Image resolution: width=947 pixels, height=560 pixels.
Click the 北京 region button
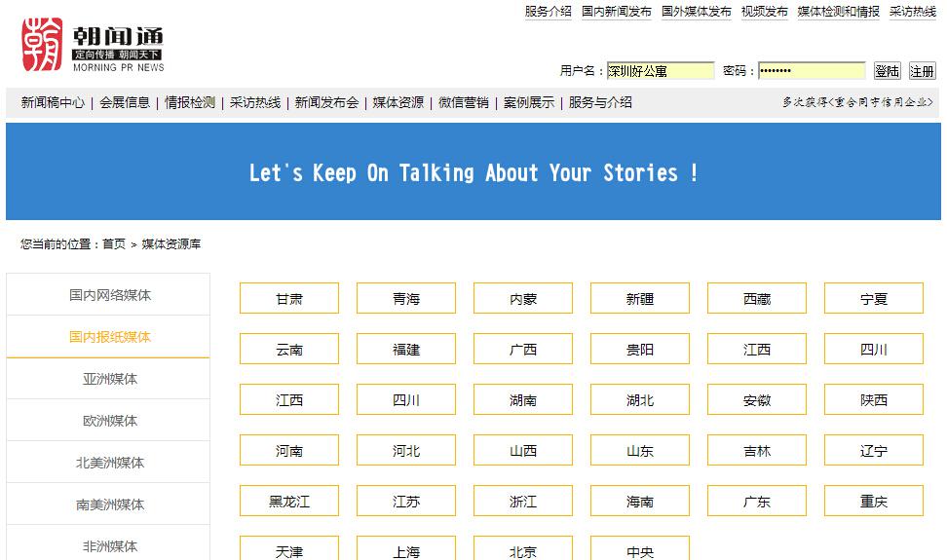coord(523,550)
